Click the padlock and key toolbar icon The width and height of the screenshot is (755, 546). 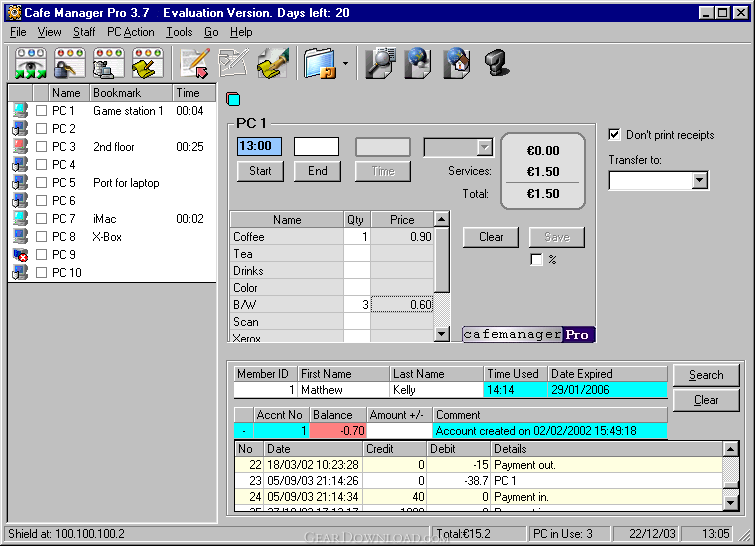point(70,63)
